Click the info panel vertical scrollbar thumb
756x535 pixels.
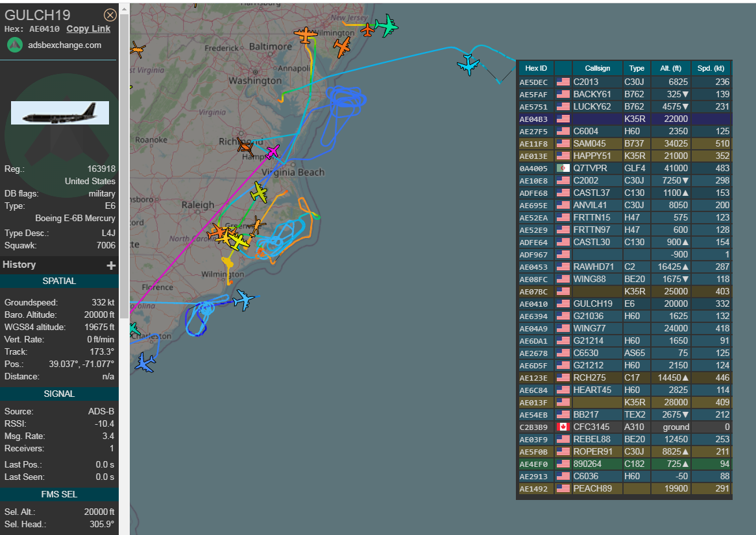tap(124, 166)
